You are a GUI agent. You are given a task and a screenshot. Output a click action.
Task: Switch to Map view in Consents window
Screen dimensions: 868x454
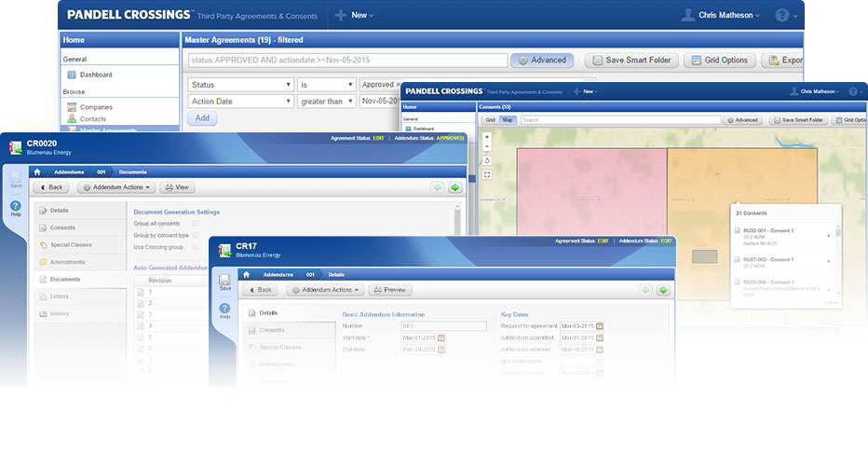click(508, 119)
